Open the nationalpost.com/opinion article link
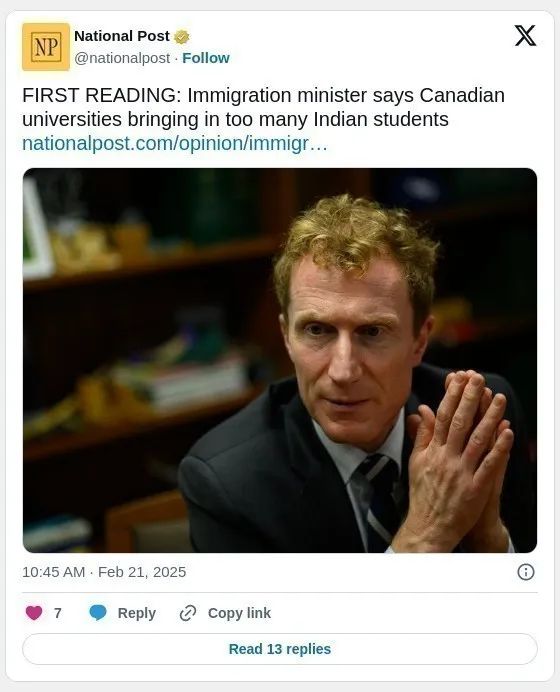Screen dimensions: 560x692 point(175,143)
